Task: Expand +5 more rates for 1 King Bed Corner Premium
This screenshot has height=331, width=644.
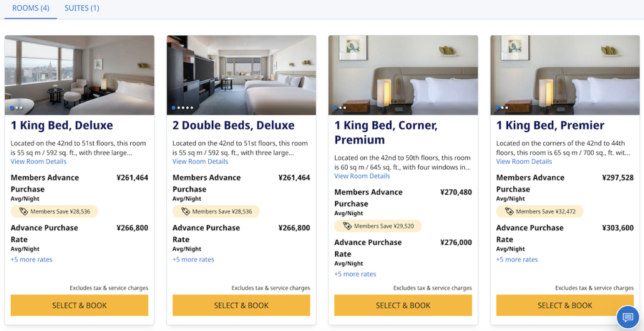Action: (x=355, y=274)
